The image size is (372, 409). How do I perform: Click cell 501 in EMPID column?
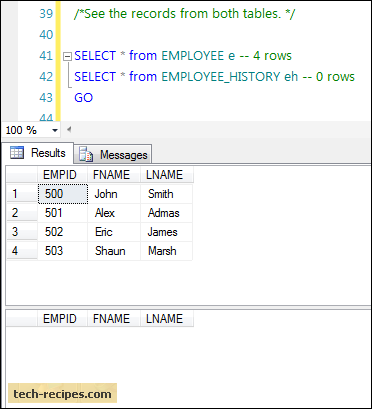[63, 213]
